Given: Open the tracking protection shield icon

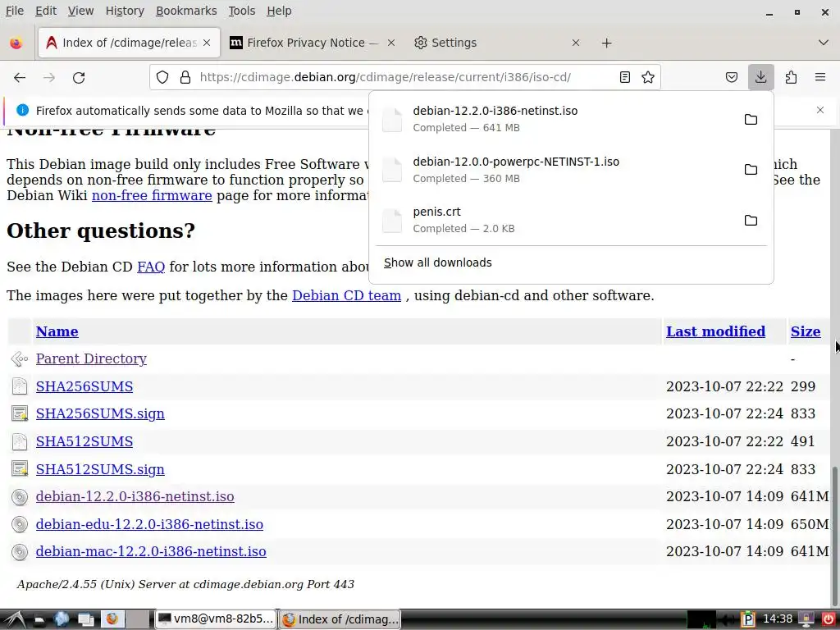Looking at the screenshot, I should (x=162, y=77).
